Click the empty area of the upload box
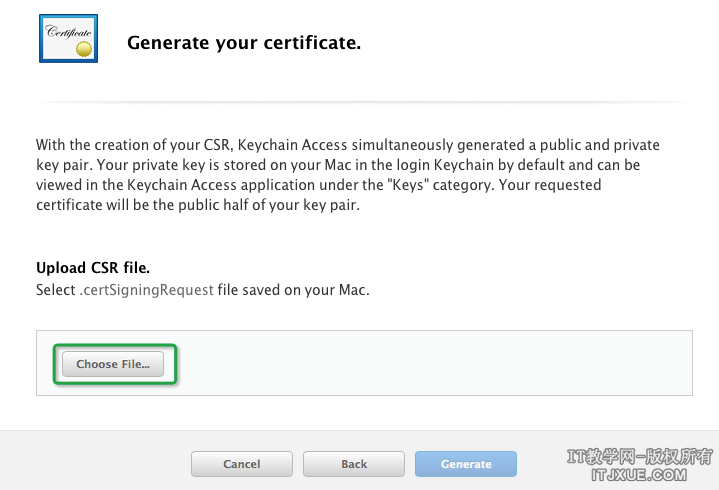The image size is (719, 490). [x=430, y=364]
